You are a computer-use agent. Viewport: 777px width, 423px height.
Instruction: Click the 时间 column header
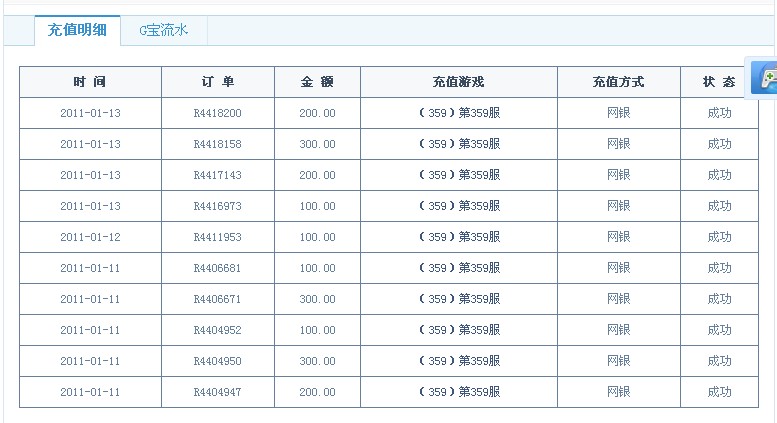(x=90, y=82)
